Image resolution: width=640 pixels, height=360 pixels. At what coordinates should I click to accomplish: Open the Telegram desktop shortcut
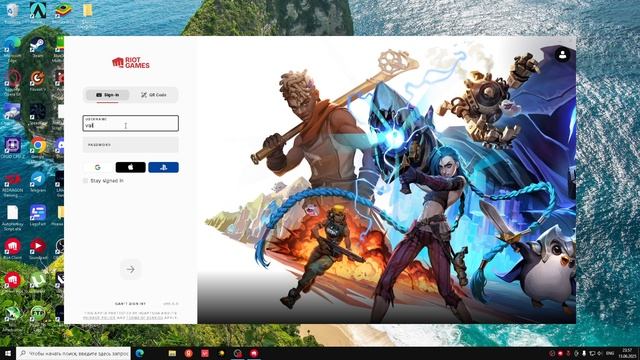click(x=38, y=182)
